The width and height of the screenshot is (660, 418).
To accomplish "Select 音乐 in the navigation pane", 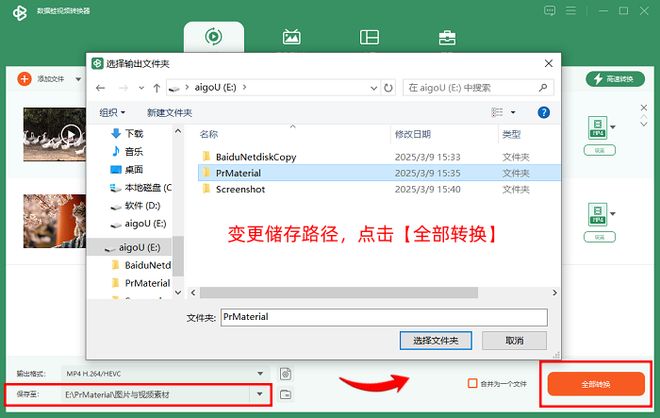I will (133, 151).
